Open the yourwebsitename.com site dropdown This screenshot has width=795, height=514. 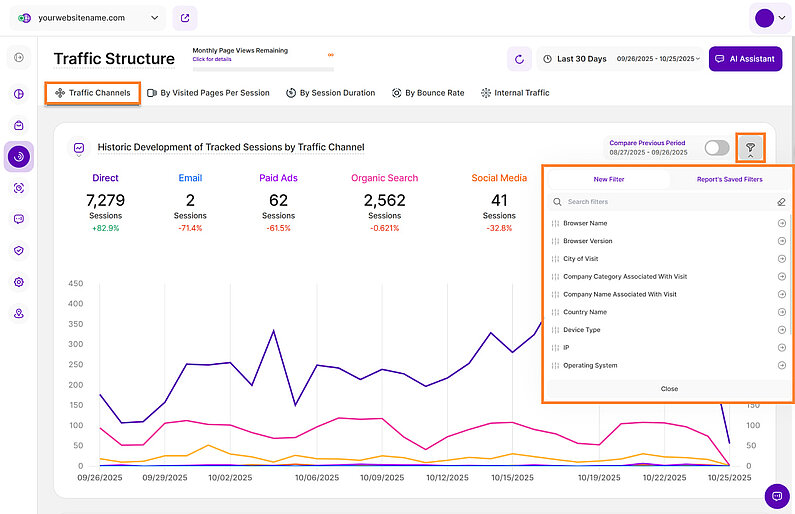pos(90,18)
